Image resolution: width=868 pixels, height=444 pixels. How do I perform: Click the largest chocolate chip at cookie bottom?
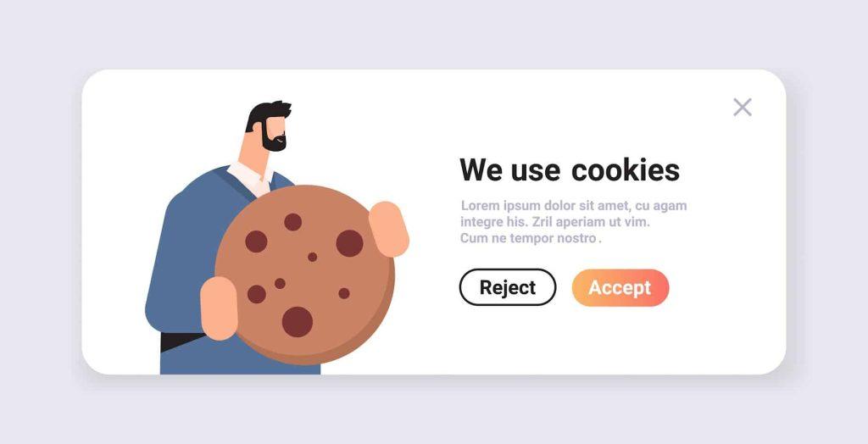point(298,322)
